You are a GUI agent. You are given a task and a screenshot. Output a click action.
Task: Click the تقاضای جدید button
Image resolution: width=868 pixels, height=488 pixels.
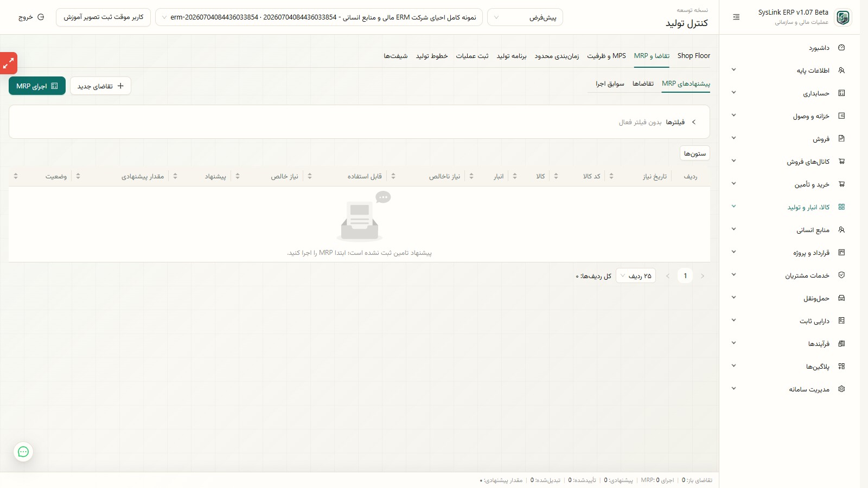(x=100, y=86)
